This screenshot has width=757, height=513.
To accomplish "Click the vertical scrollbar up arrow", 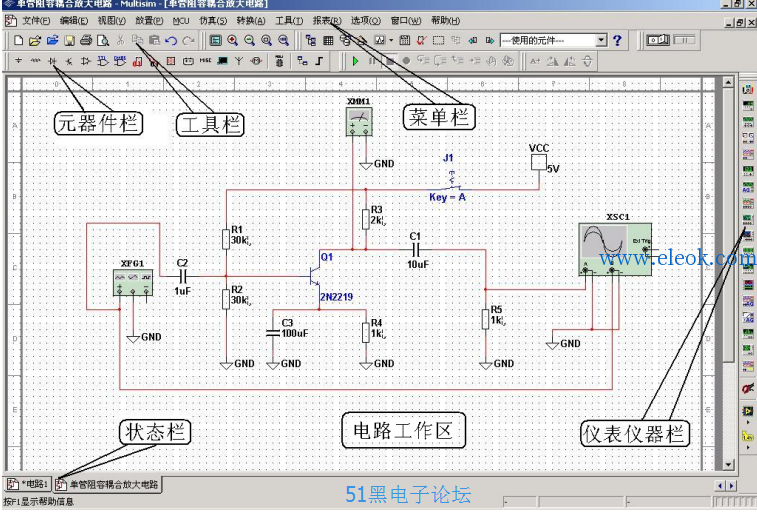I will pos(729,83).
